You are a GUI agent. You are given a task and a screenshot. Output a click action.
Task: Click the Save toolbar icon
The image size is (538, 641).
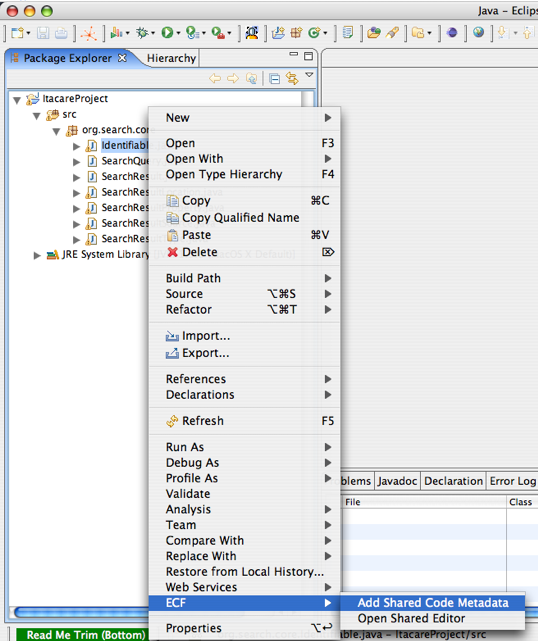click(x=43, y=33)
